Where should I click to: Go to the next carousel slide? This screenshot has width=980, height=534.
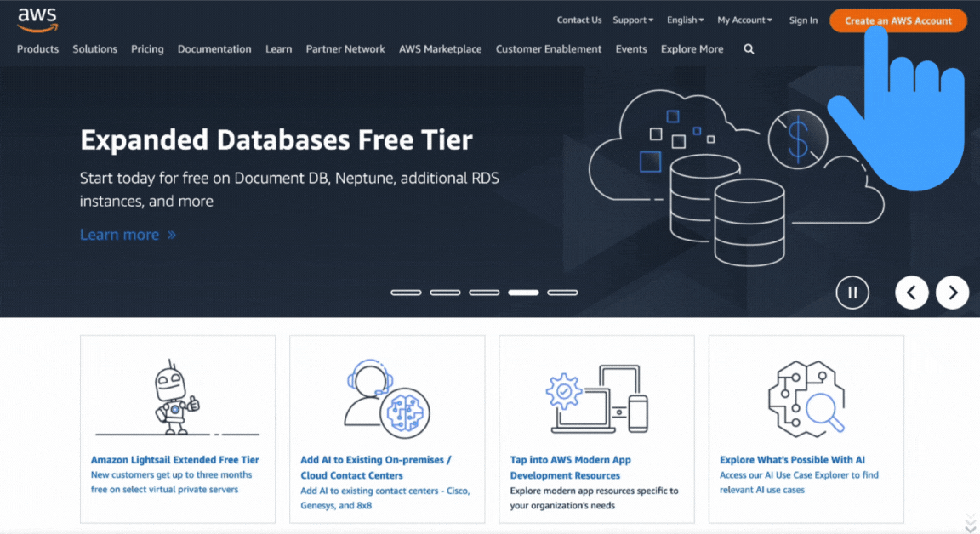pos(952,292)
